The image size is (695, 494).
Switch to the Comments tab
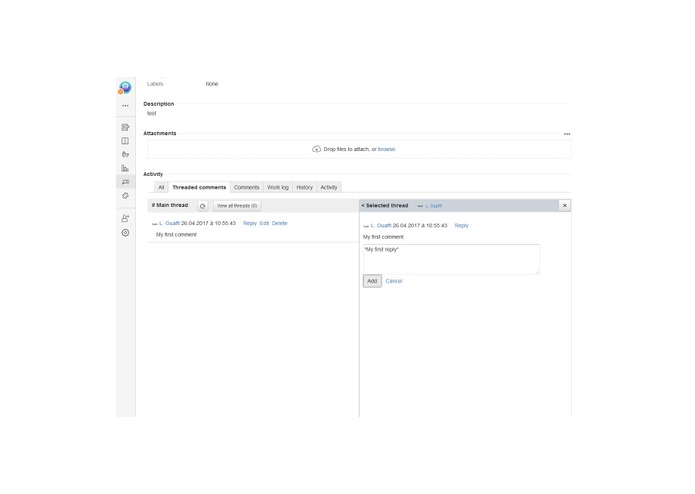pos(246,187)
